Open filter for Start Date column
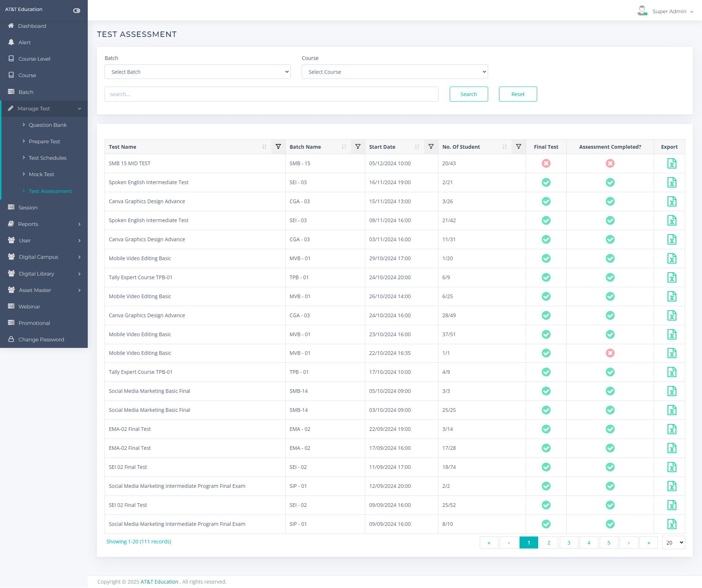This screenshot has height=588, width=702. (x=431, y=147)
